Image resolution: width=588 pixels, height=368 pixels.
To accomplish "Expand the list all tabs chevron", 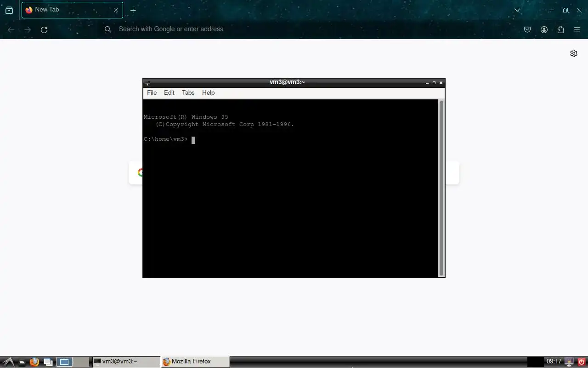I will [517, 10].
